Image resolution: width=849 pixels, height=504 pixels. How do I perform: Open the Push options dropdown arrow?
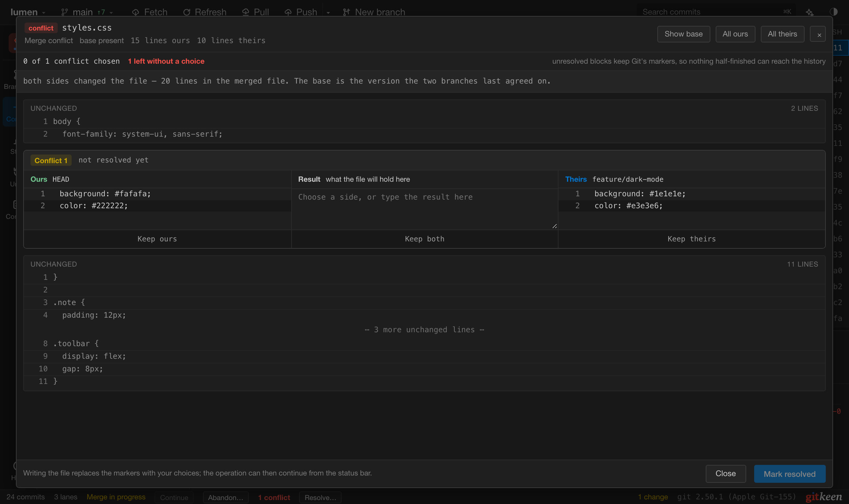pos(328,13)
